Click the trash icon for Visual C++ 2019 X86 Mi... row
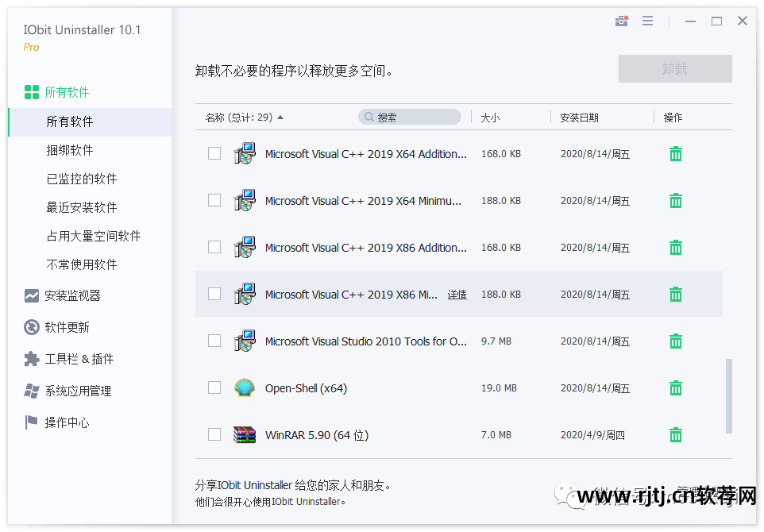764x532 pixels. [x=675, y=295]
